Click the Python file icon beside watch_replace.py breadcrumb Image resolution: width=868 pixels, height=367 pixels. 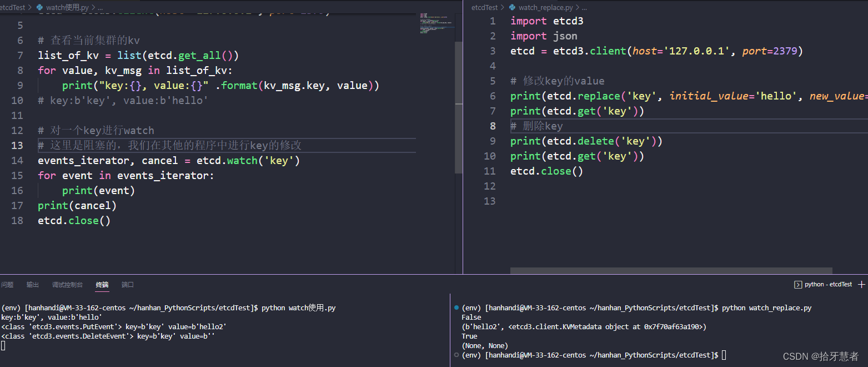pyautogui.click(x=512, y=8)
